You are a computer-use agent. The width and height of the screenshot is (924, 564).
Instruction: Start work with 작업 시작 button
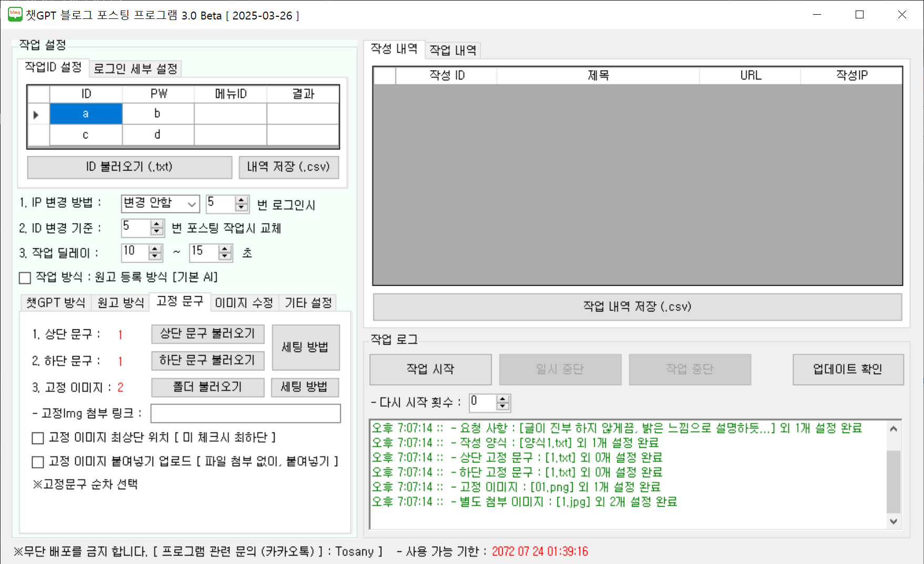(x=430, y=369)
